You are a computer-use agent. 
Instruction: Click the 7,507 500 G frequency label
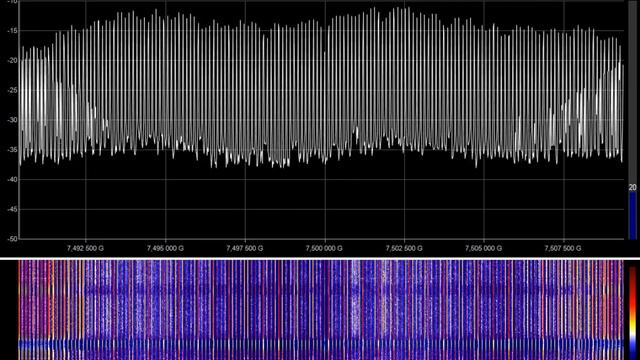click(x=563, y=248)
